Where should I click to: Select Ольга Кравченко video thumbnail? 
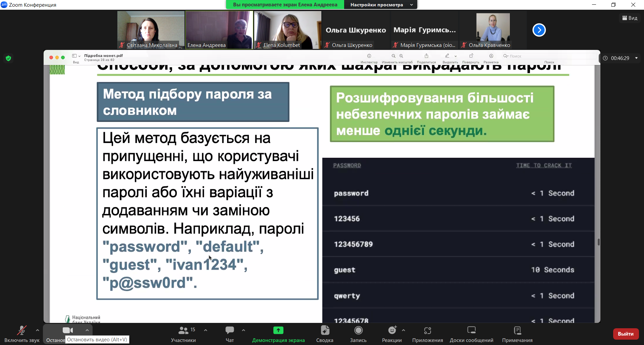tap(493, 30)
